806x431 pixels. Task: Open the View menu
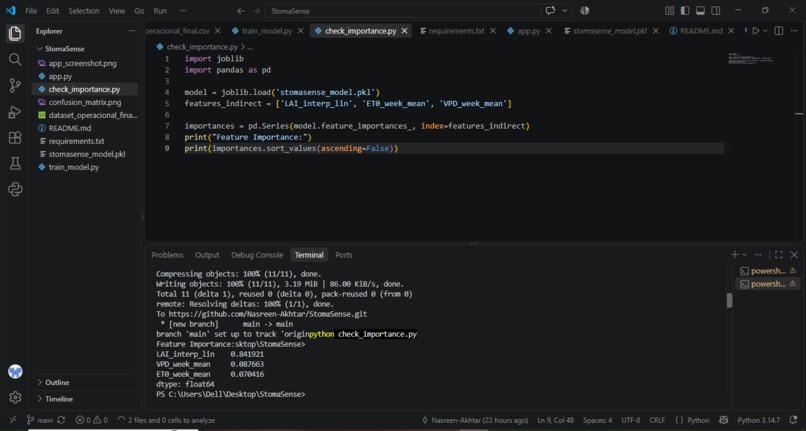tap(117, 11)
